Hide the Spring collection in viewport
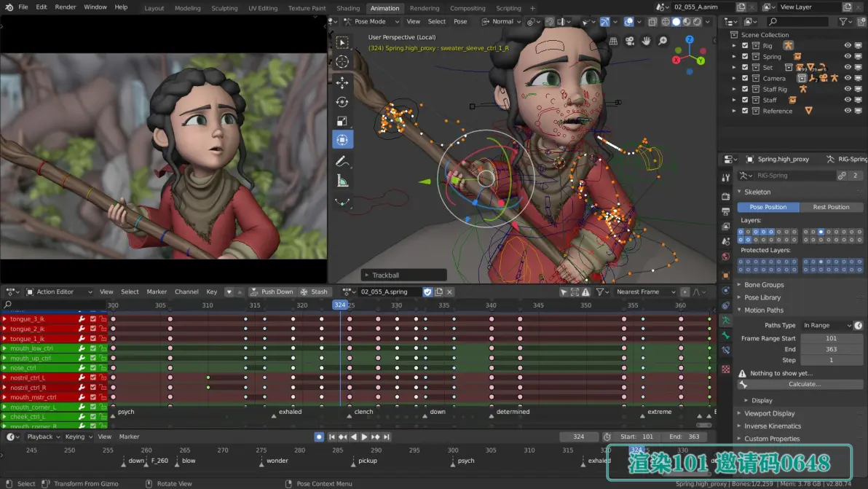The image size is (868, 489). [x=848, y=57]
